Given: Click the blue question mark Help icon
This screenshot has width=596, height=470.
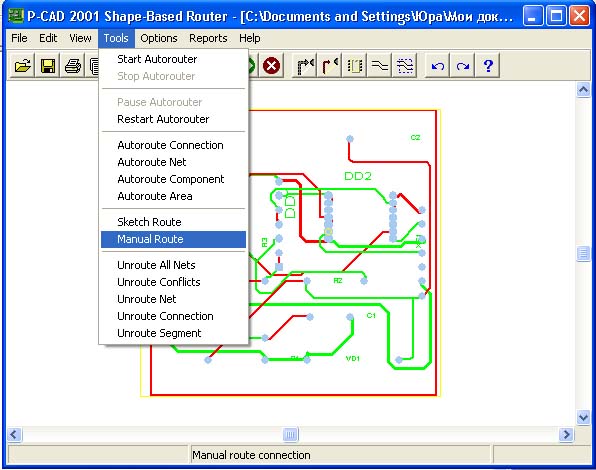Looking at the screenshot, I should pyautogui.click(x=488, y=66).
